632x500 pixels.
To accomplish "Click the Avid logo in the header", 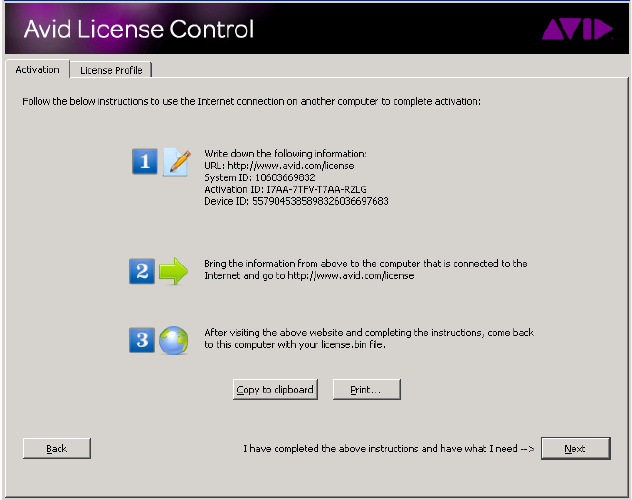I will tap(577, 29).
